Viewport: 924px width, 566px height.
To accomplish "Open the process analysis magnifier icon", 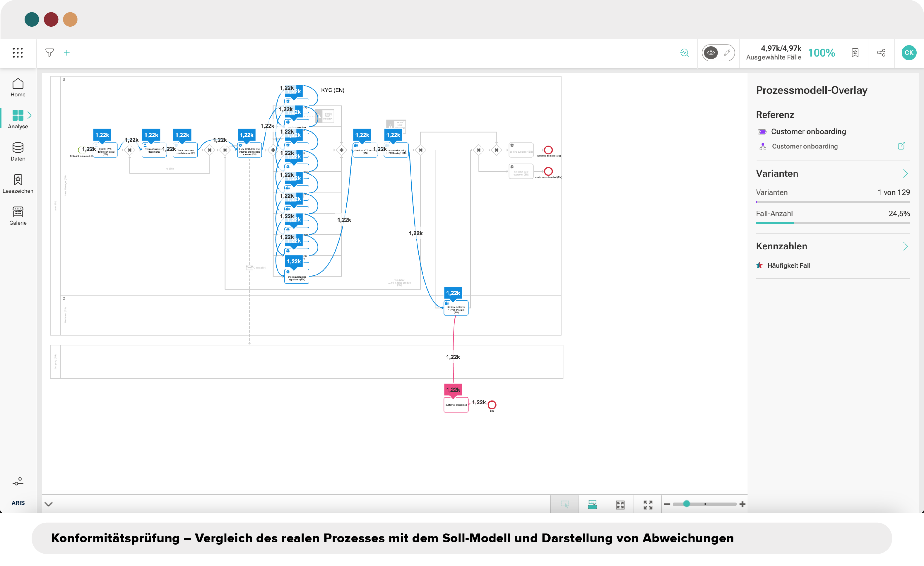I will tap(685, 53).
